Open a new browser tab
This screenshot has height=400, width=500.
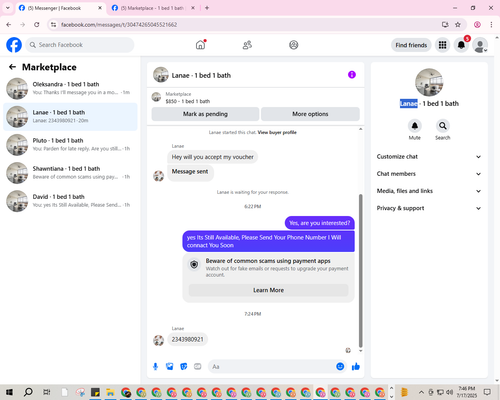(x=207, y=8)
